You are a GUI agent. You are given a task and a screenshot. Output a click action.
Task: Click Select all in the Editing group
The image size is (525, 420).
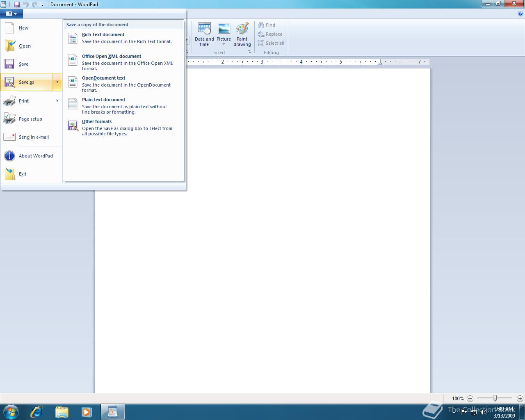click(272, 43)
